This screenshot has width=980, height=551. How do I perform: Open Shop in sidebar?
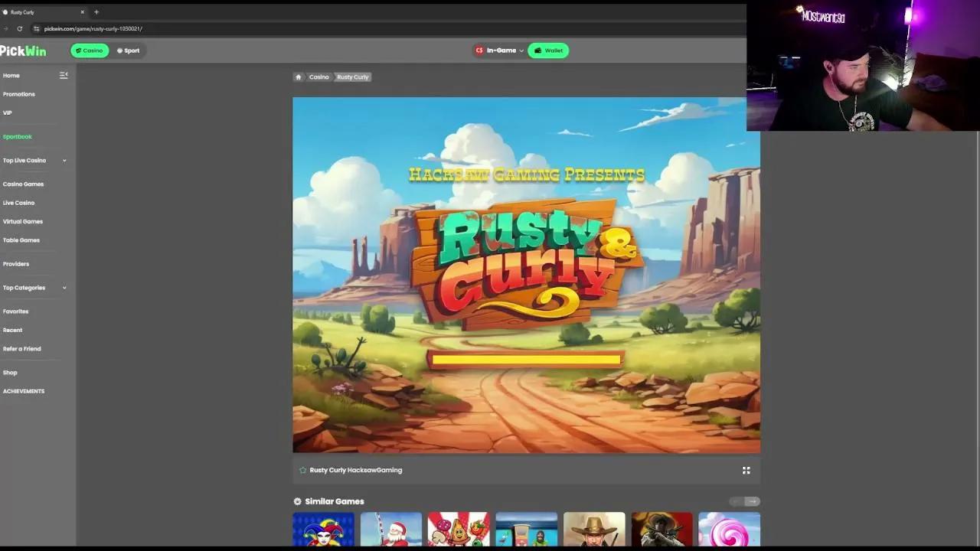click(10, 373)
